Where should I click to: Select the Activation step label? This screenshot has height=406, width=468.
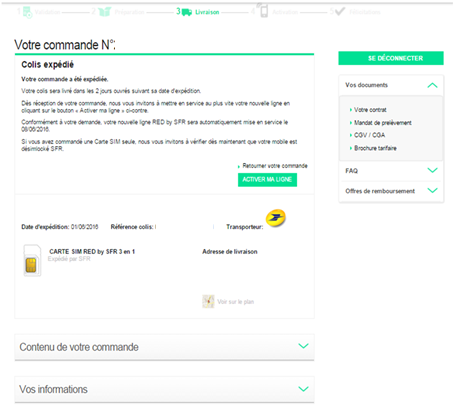click(285, 12)
